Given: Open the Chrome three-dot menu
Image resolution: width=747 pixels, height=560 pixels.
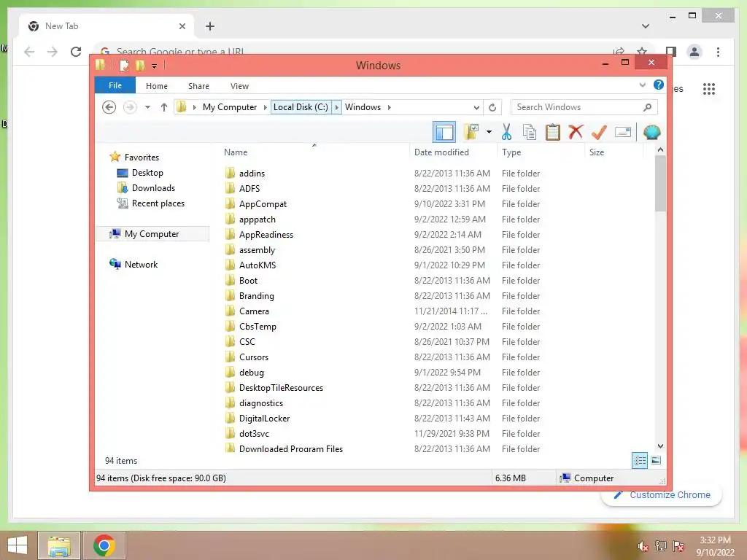Looking at the screenshot, I should tap(718, 52).
